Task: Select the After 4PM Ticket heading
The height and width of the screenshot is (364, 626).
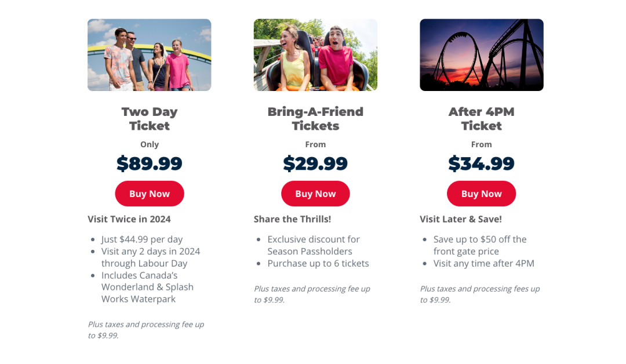Action: (x=482, y=119)
